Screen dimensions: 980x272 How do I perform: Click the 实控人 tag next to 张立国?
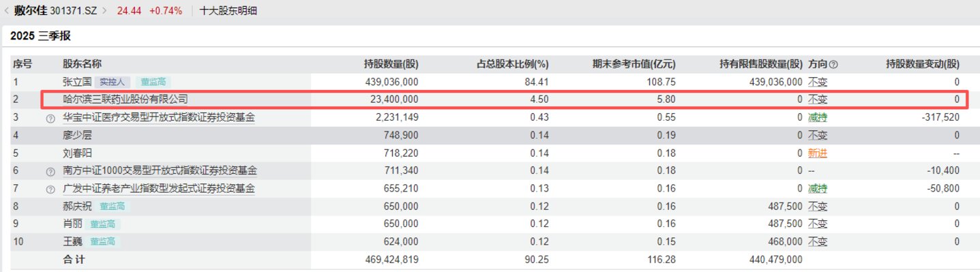click(x=112, y=82)
